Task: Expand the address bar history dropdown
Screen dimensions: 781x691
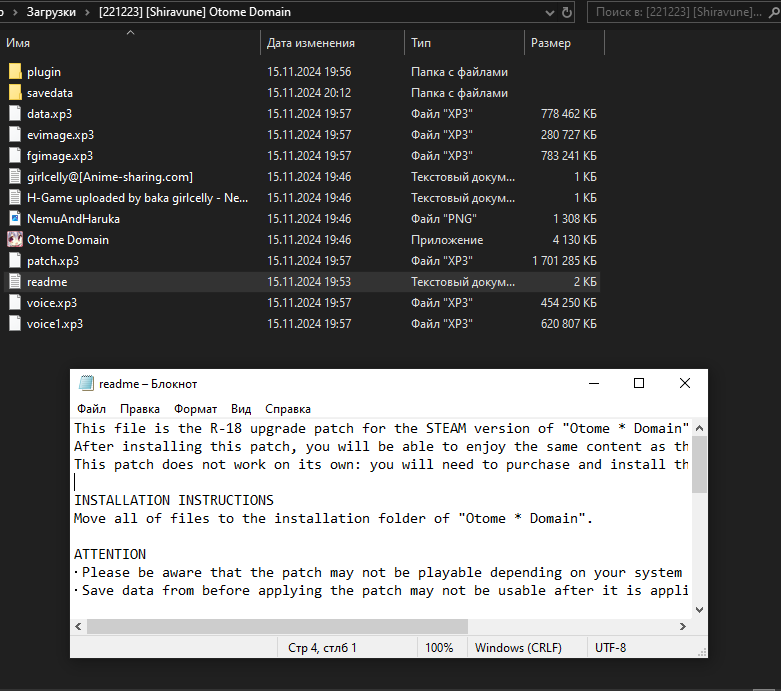Action: 549,12
